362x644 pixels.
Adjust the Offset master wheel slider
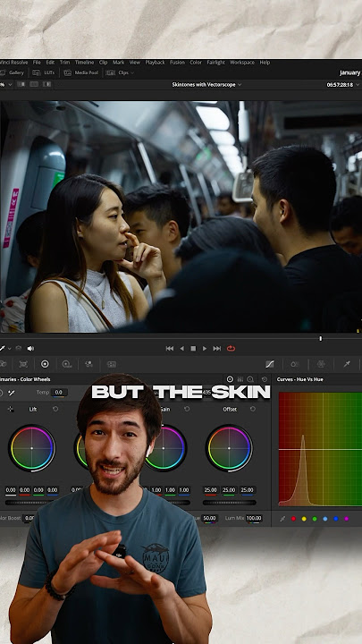tap(229, 503)
